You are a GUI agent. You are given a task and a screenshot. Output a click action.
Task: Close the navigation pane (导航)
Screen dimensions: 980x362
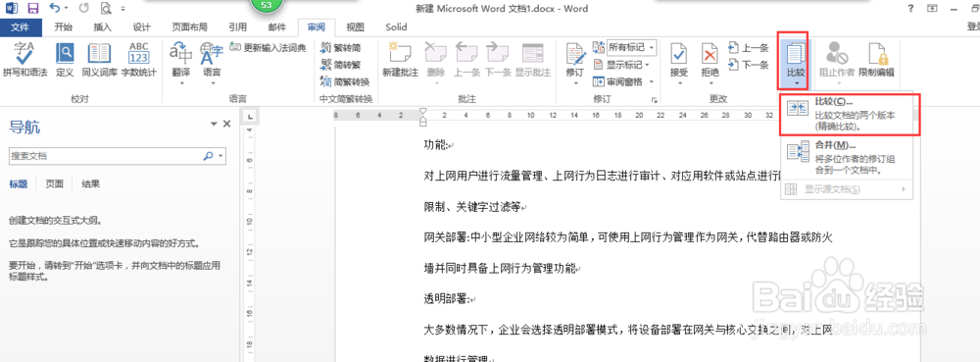point(227,124)
